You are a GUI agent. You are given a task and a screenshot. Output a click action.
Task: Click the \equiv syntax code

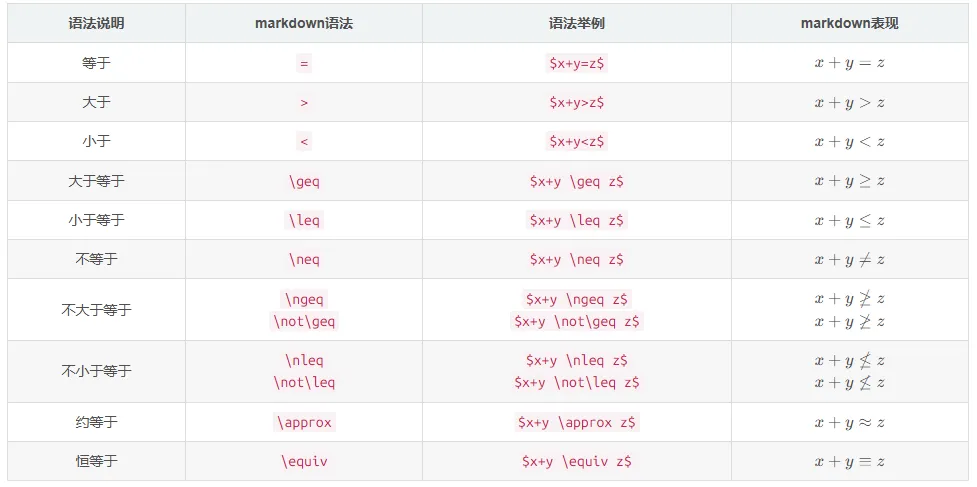click(304, 462)
